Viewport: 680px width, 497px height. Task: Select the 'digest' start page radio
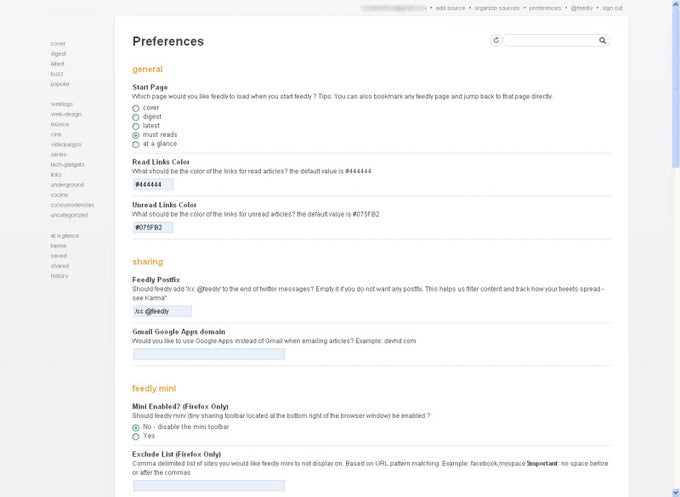coord(136,116)
